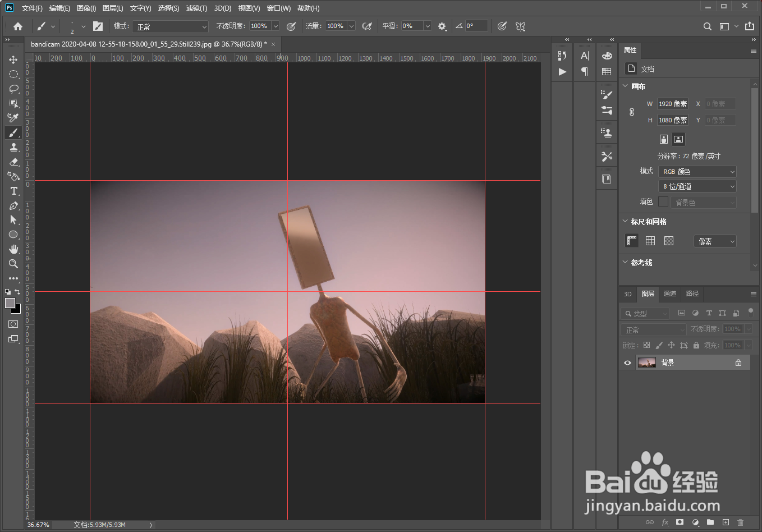Set canvas to portrait orientation
Image resolution: width=762 pixels, height=532 pixels.
664,139
